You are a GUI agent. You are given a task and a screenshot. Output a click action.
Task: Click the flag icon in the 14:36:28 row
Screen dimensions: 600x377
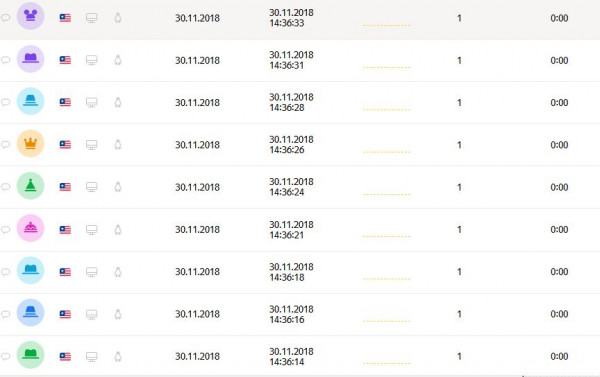coord(65,102)
